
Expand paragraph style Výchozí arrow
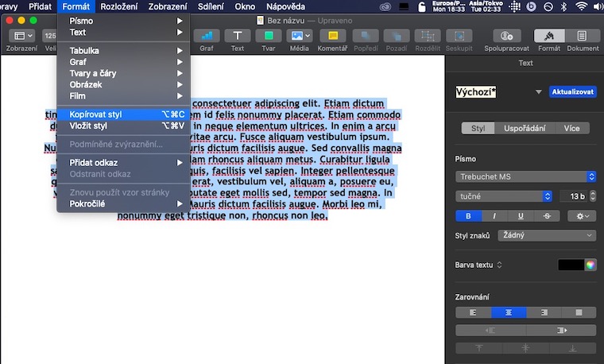coord(539,91)
